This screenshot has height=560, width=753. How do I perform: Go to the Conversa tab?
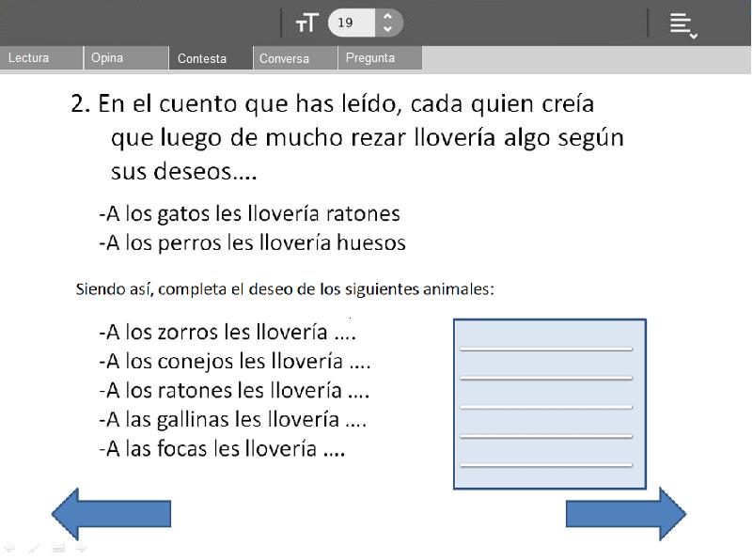[x=295, y=58]
